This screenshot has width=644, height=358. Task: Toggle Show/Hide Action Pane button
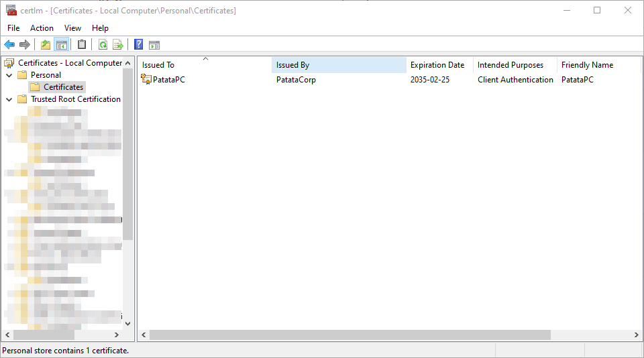point(154,45)
